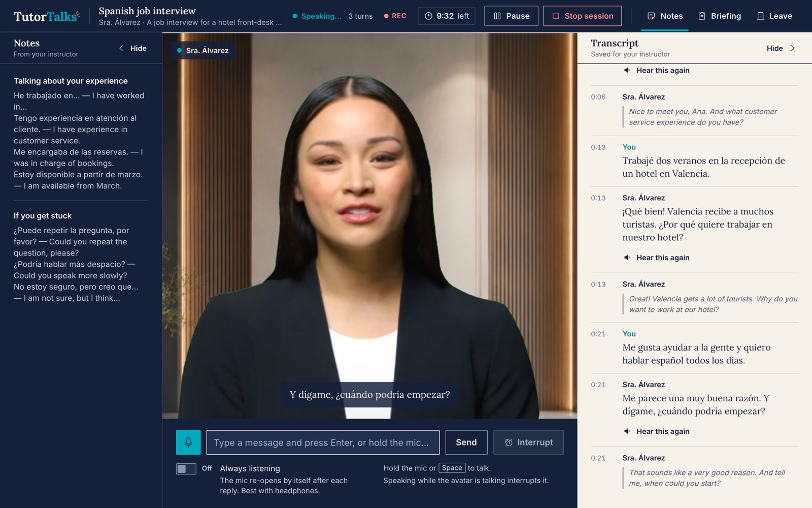812x508 pixels.
Task: Collapse the Notes panel with Hide chevron
Action: coord(133,48)
